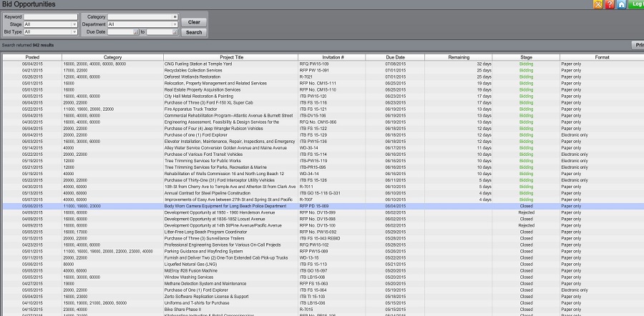This screenshot has height=316, width=644.
Task: Select Methane Detection System and Maintenance
Action: [205, 284]
